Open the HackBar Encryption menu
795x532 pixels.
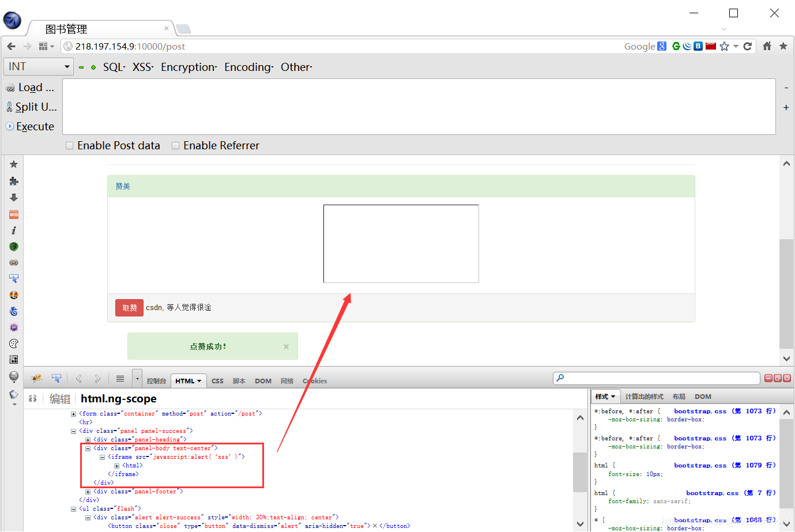(189, 67)
